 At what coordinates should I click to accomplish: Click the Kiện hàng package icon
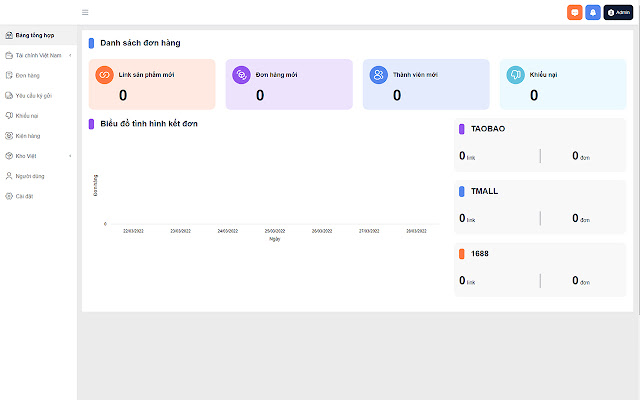pyautogui.click(x=9, y=136)
